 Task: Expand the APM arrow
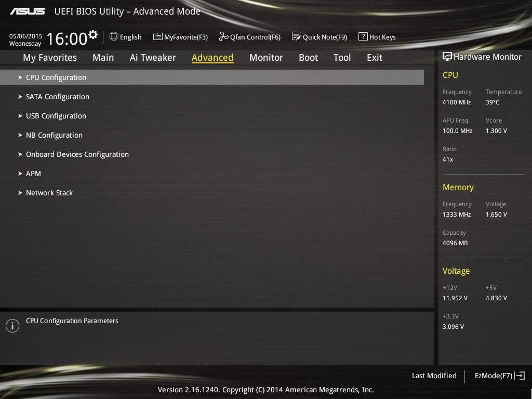coord(20,174)
